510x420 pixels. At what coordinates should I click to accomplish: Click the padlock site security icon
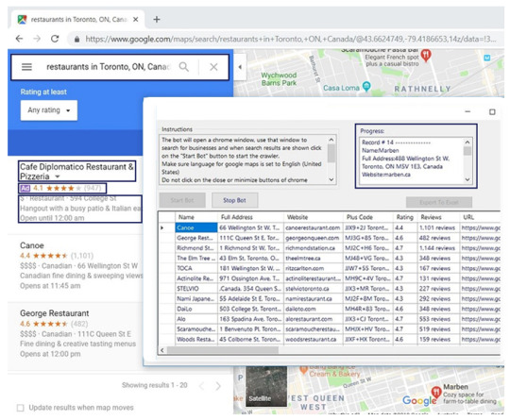(x=76, y=40)
